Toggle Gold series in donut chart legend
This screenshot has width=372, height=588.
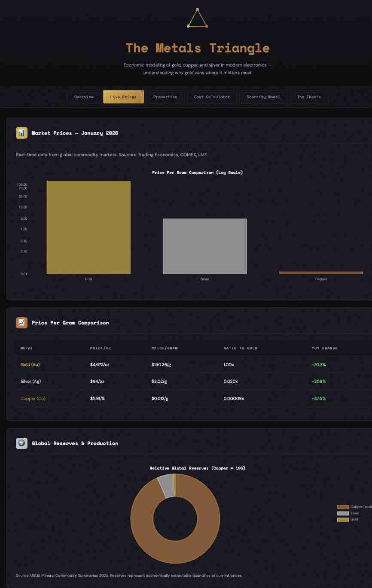[348, 519]
